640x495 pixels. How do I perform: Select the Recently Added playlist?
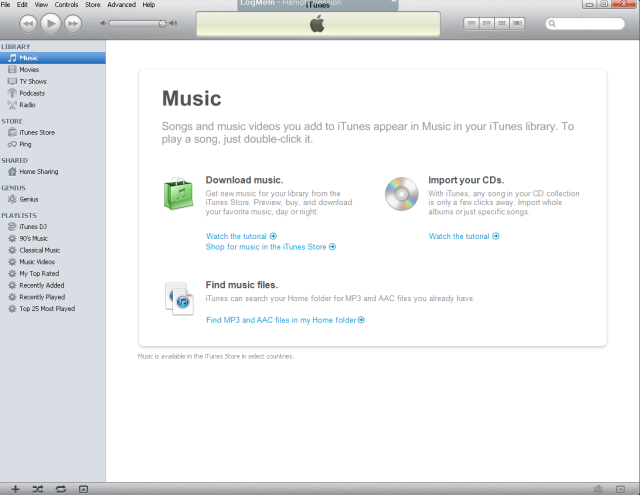tap(53, 286)
